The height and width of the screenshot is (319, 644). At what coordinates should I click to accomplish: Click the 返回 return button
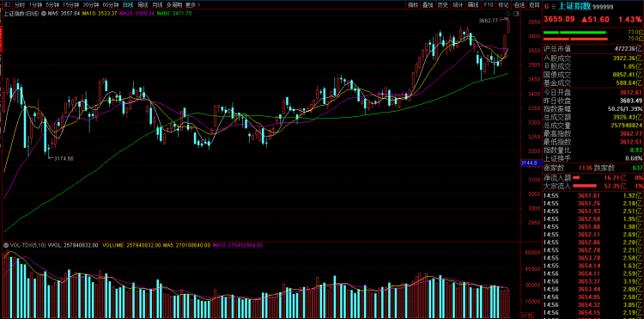[534, 5]
